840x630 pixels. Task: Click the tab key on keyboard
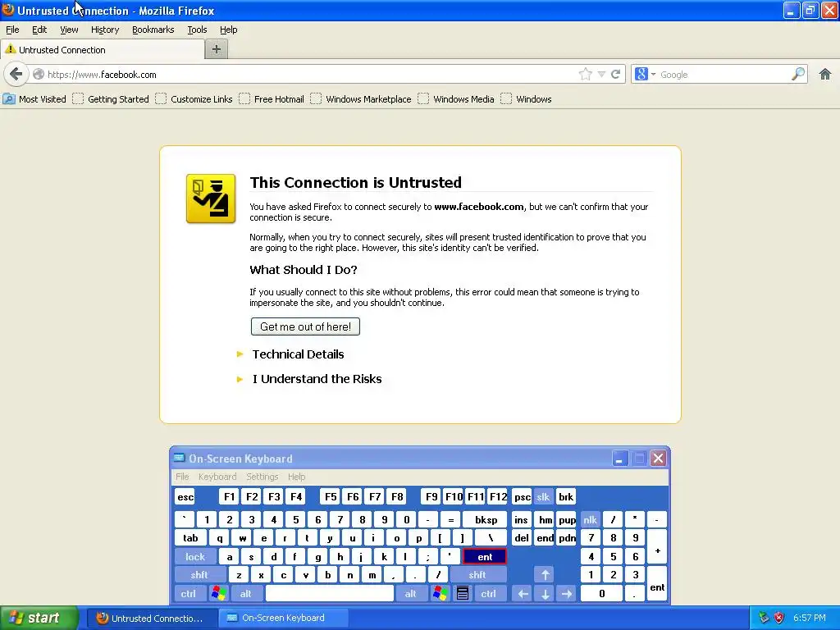[190, 538]
